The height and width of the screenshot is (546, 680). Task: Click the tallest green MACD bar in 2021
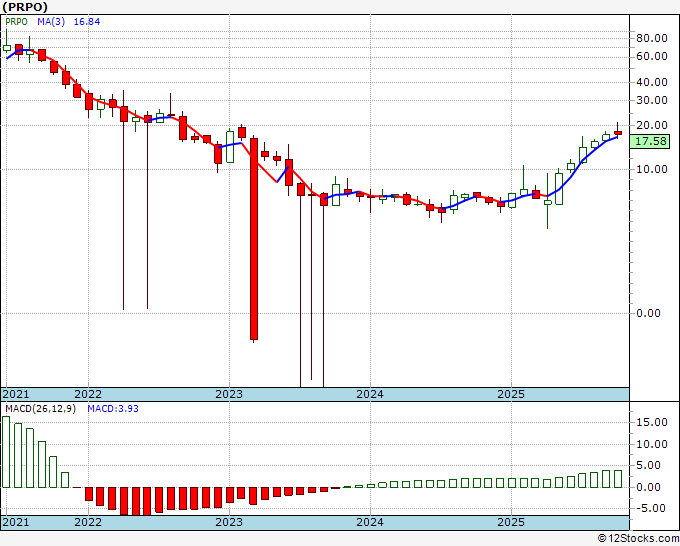coord(6,452)
